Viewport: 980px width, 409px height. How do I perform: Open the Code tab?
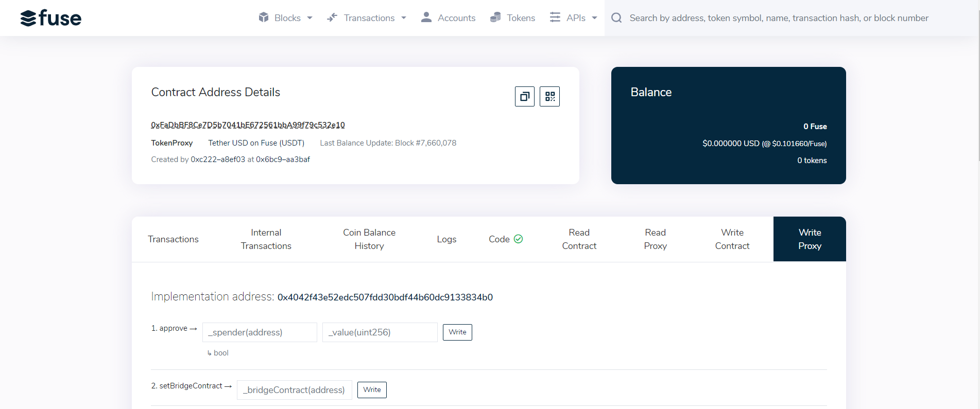(x=506, y=239)
